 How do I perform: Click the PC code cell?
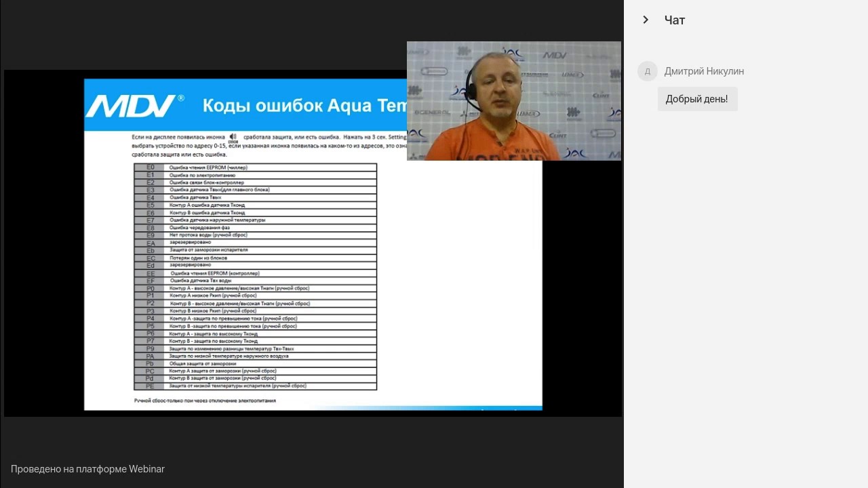(x=151, y=371)
